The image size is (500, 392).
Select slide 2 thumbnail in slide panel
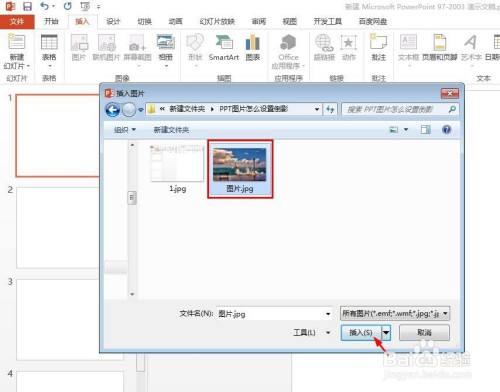click(x=58, y=228)
